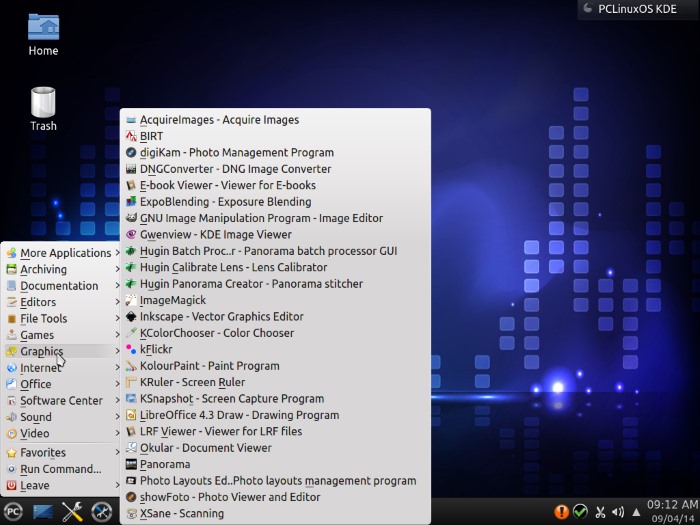Viewport: 700px width, 525px height.
Task: Open the Leave submenu
Action: click(62, 485)
